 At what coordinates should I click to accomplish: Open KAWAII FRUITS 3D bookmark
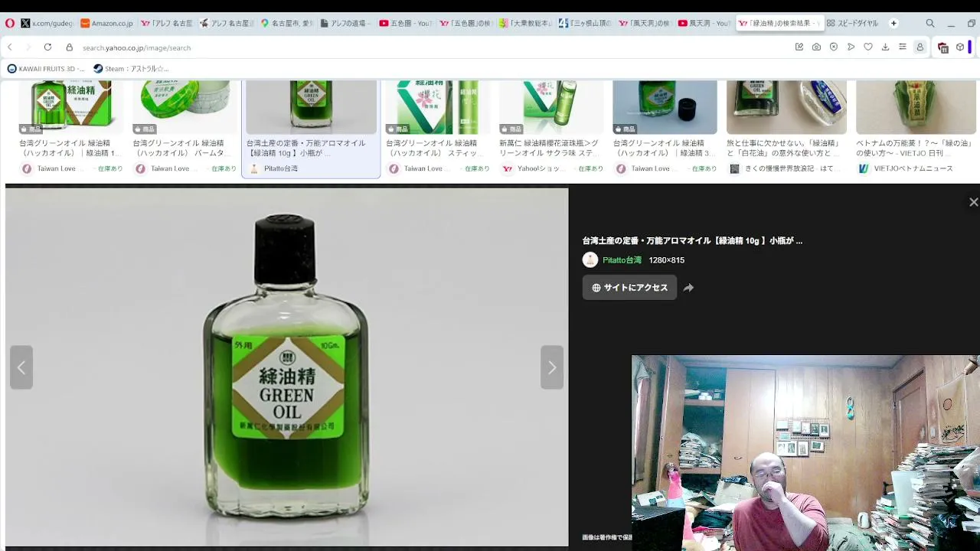point(47,69)
